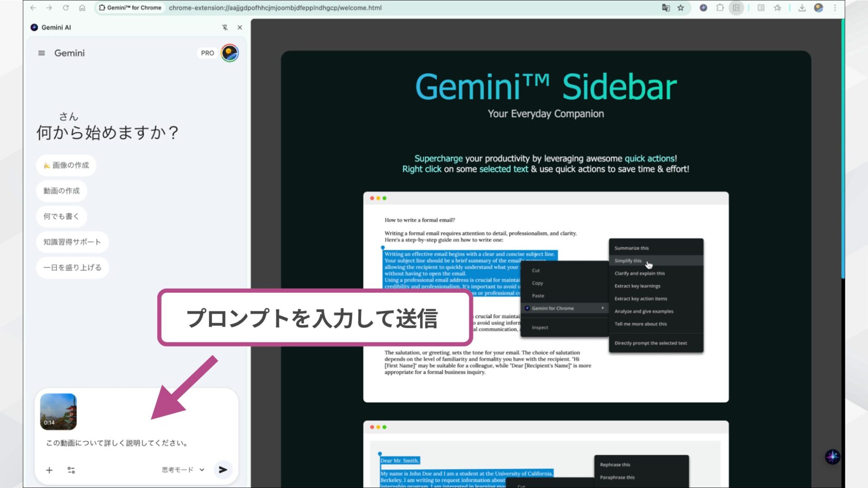Open the Gemini sidebar hamburger menu
868x488 pixels.
pyautogui.click(x=41, y=53)
